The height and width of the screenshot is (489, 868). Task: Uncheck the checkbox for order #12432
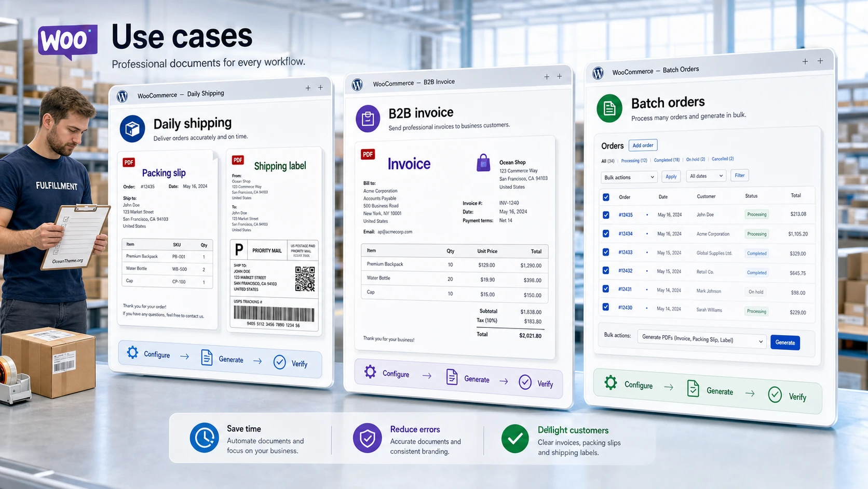[606, 270]
